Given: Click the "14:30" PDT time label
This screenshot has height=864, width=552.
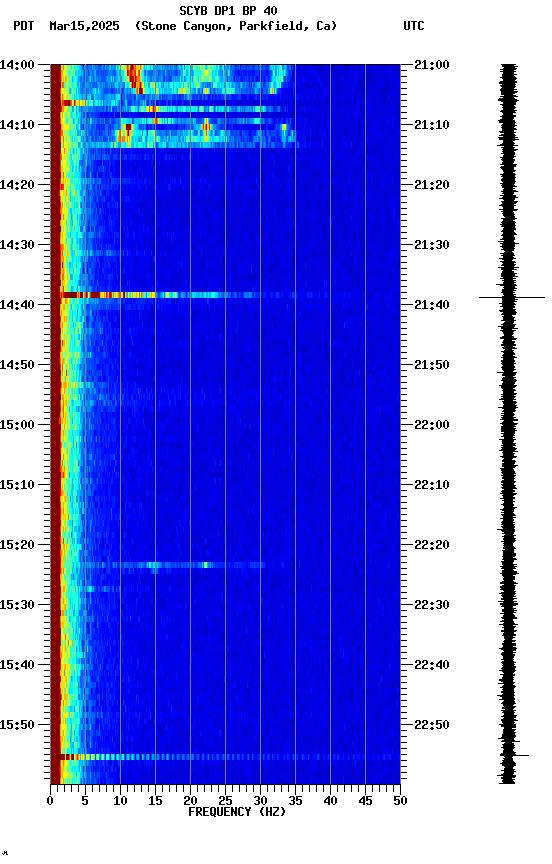Looking at the screenshot, I should (x=17, y=245).
